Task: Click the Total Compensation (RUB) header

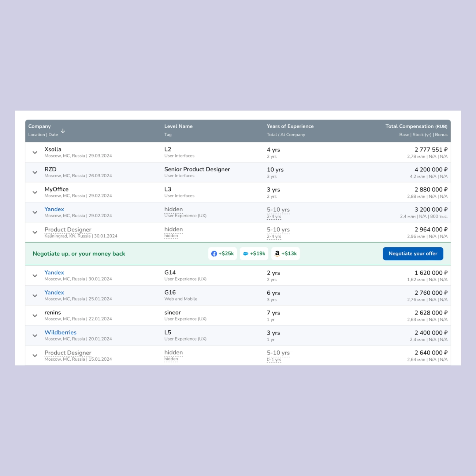Action: click(416, 126)
